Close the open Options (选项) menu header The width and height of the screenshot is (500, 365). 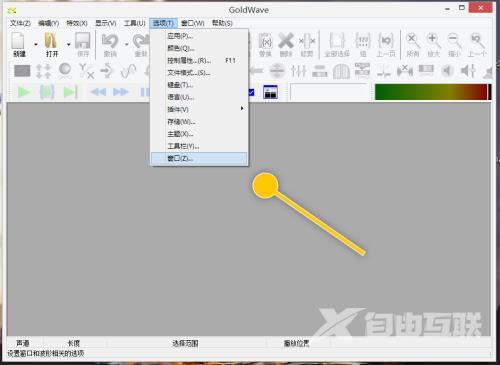163,23
